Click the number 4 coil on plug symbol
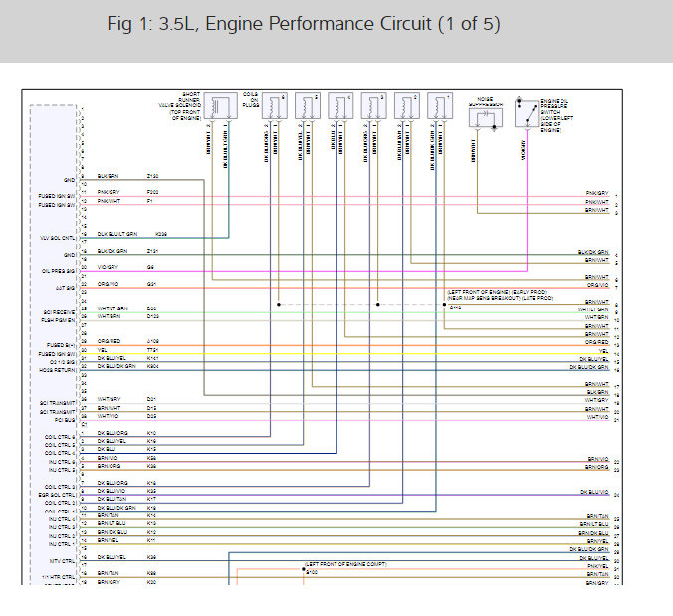This screenshot has height=616, width=673. coord(340,105)
